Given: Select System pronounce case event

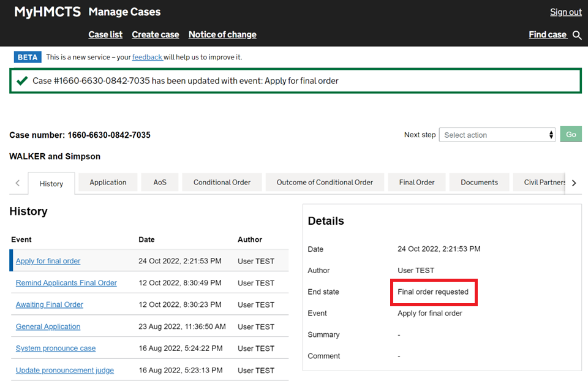Looking at the screenshot, I should coord(56,349).
